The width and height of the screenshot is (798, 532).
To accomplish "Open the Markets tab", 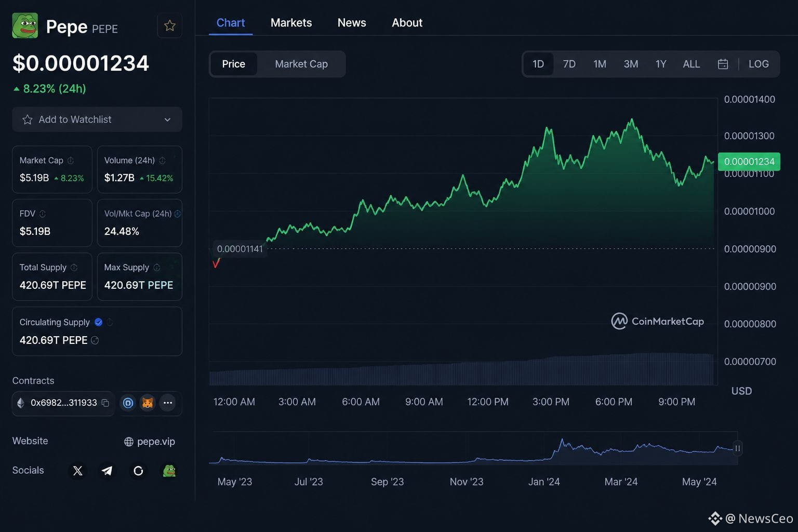I will coord(291,23).
